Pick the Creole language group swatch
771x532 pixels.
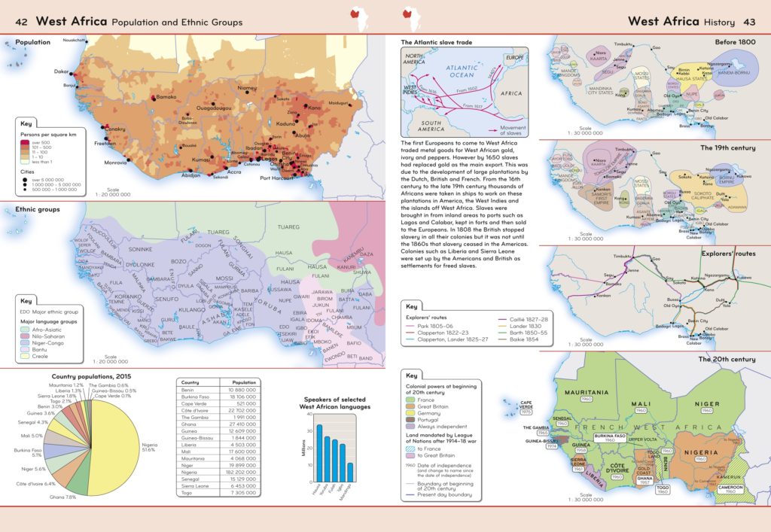[x=25, y=356]
